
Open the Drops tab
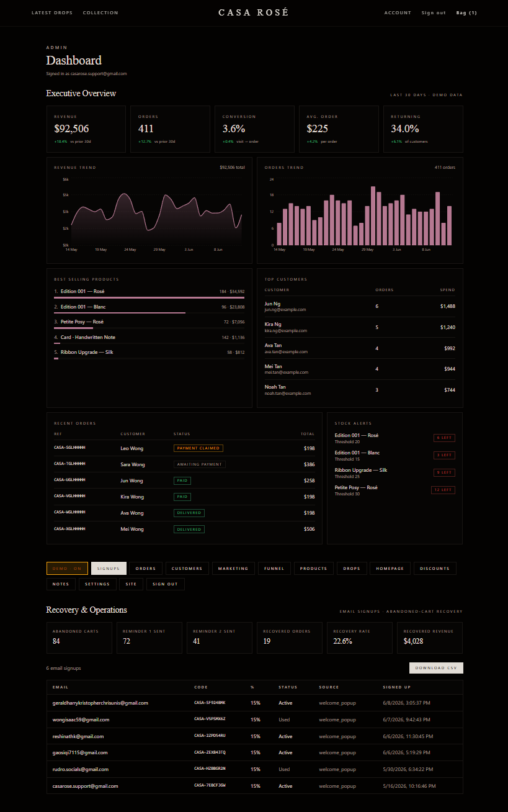(x=352, y=569)
